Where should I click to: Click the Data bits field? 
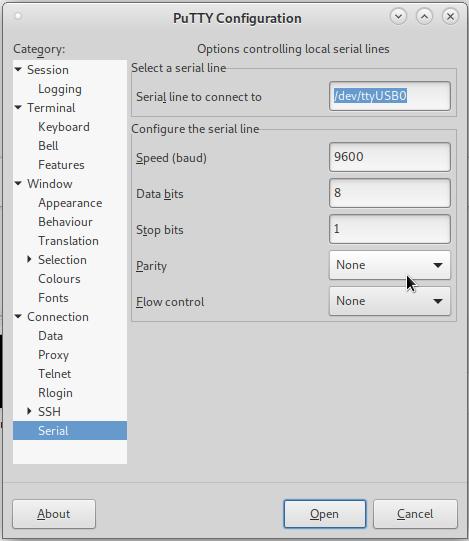point(390,193)
